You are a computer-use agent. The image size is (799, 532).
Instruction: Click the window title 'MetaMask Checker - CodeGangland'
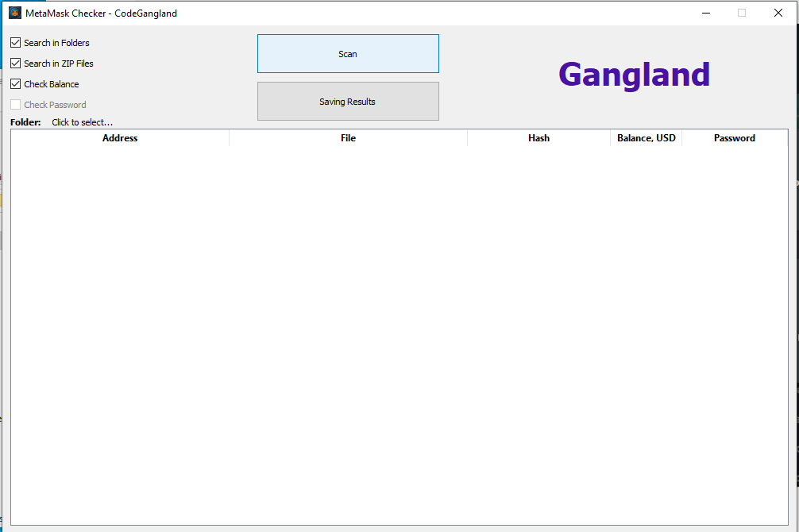click(101, 13)
